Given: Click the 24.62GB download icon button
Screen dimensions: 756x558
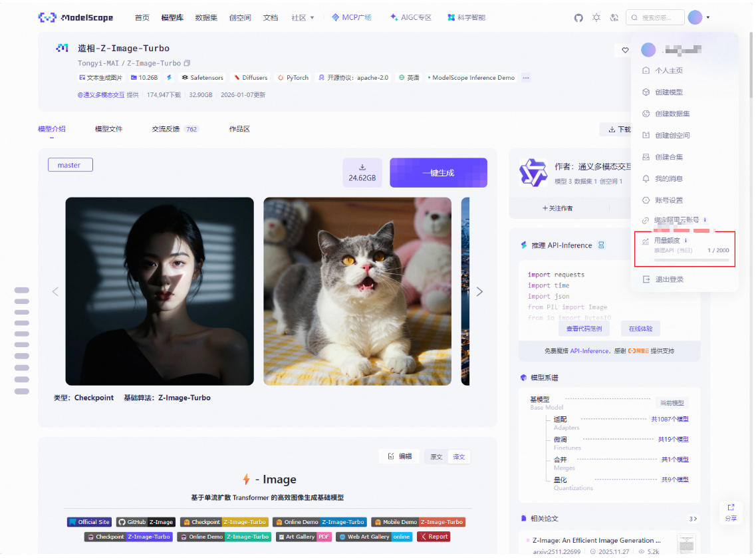Looking at the screenshot, I should click(362, 172).
